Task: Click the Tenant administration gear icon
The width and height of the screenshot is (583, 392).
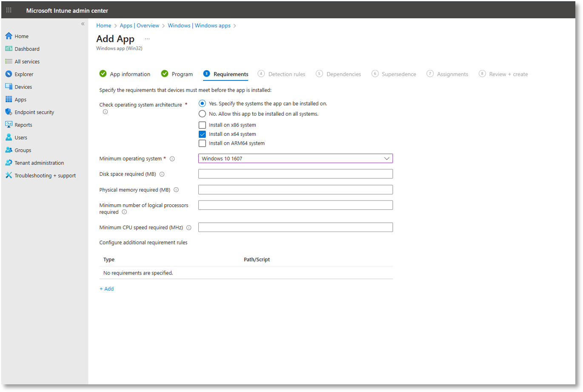Action: tap(9, 163)
